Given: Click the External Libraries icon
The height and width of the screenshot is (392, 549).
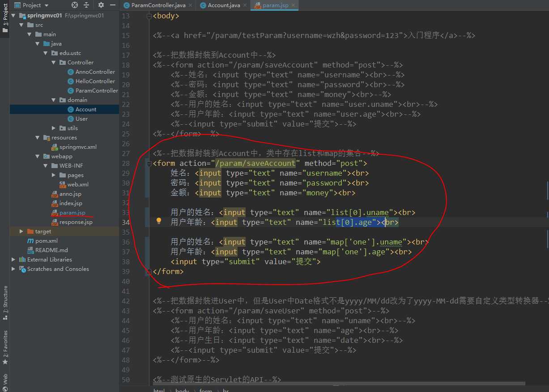Looking at the screenshot, I should [x=22, y=260].
